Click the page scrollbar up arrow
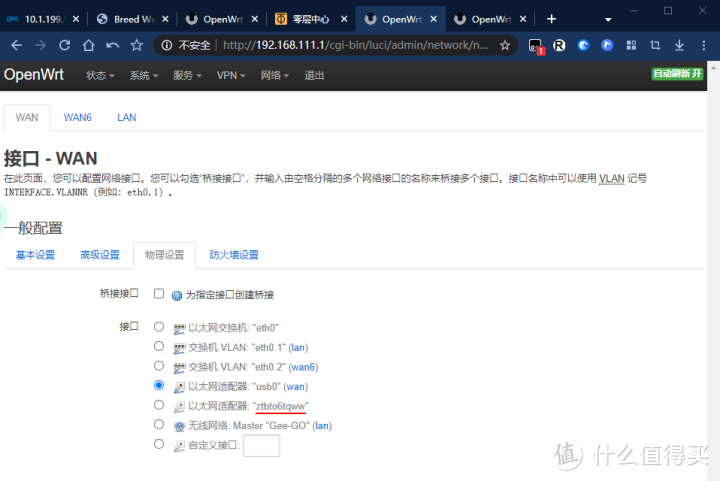Screen dimensions: 720x481 pyautogui.click(x=713, y=67)
